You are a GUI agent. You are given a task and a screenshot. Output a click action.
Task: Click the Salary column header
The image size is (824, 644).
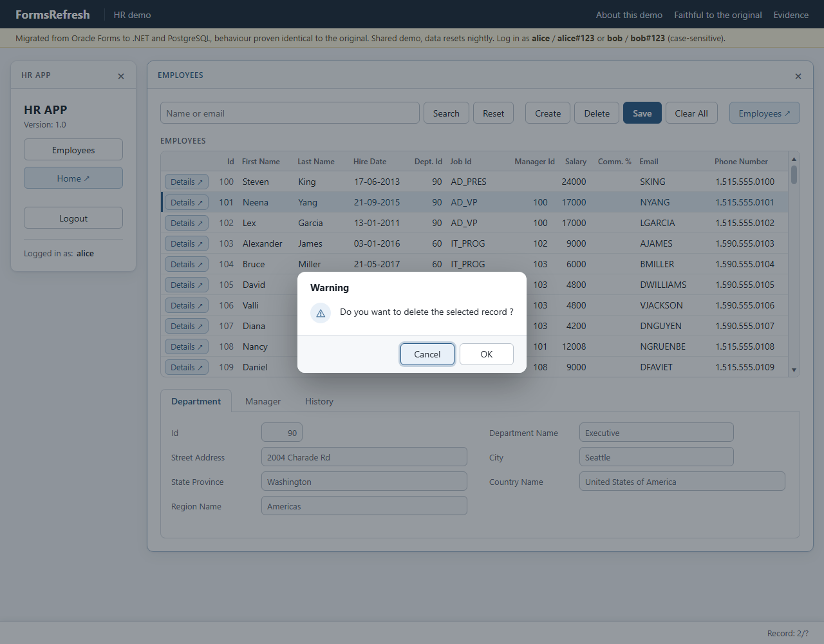[576, 162]
